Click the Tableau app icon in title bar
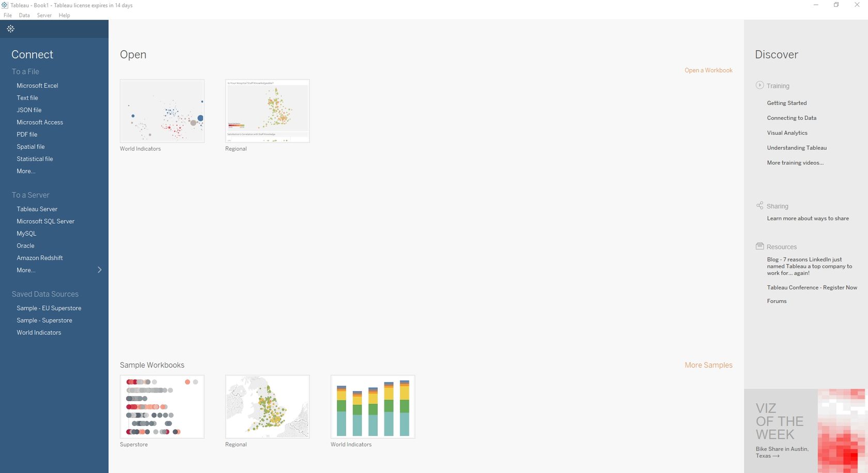The width and height of the screenshot is (868, 473). tap(5, 5)
